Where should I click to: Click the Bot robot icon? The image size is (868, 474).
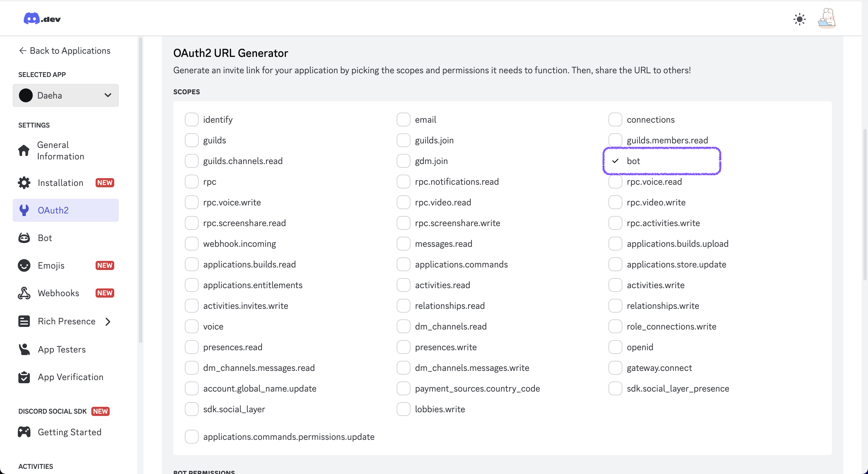coord(24,238)
